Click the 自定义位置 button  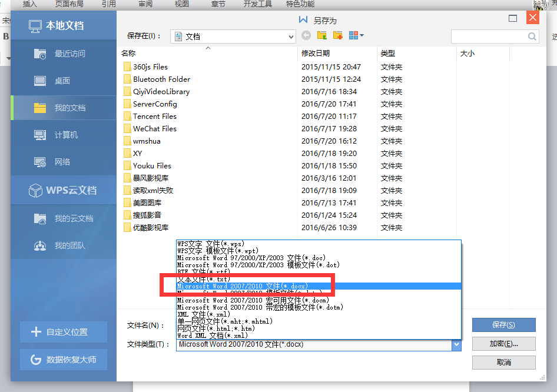coord(64,332)
